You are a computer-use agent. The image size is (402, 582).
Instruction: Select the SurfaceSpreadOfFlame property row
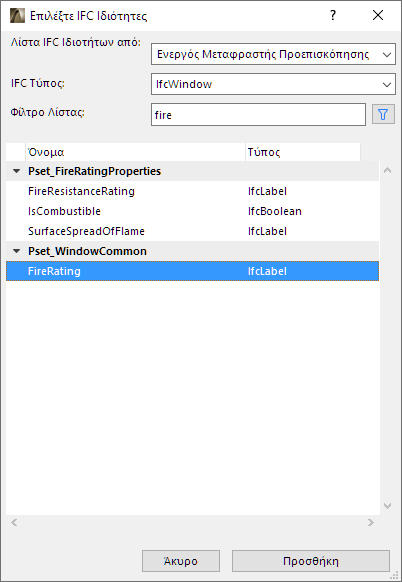[x=192, y=231]
